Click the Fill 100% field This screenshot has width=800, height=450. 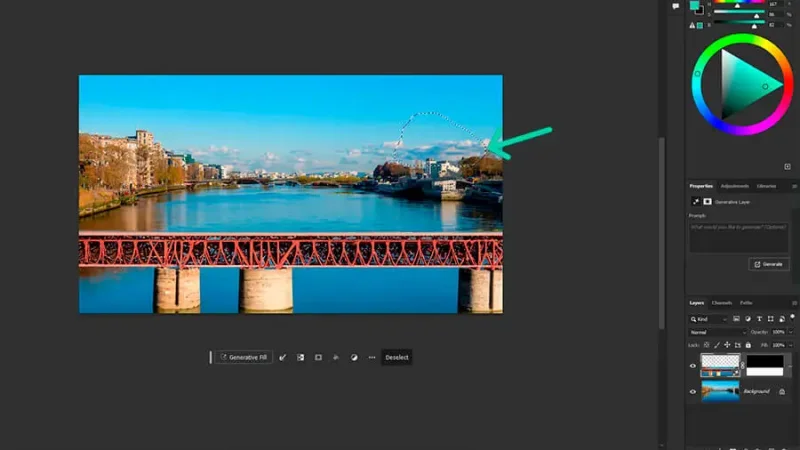click(779, 345)
